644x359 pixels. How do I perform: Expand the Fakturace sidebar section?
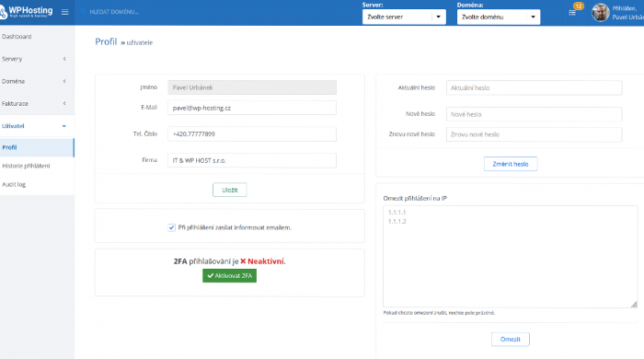37,103
